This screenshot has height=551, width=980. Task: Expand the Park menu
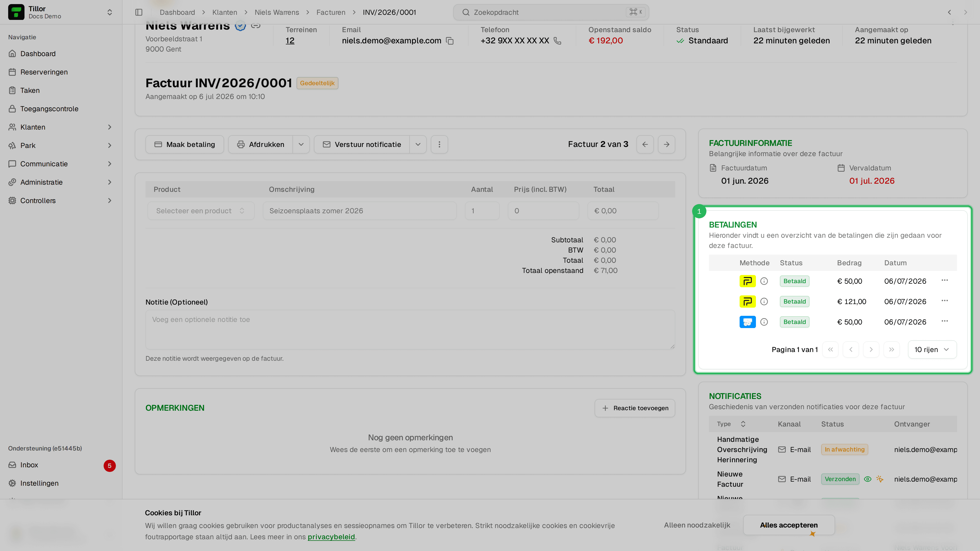pyautogui.click(x=61, y=146)
